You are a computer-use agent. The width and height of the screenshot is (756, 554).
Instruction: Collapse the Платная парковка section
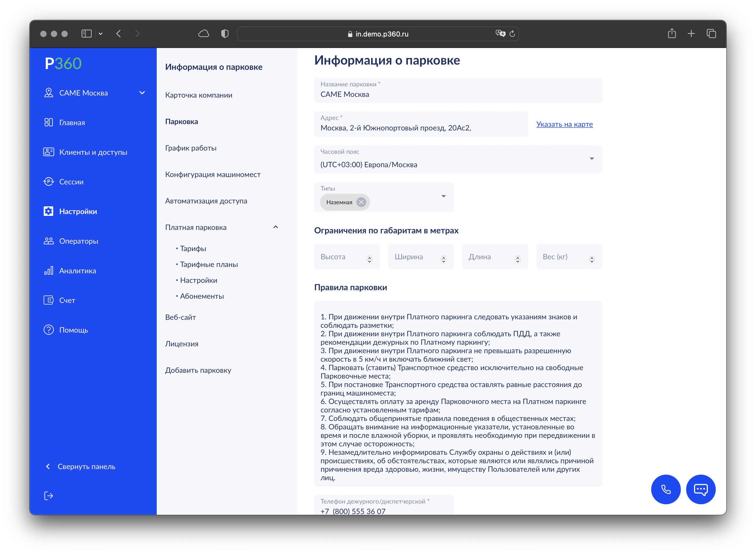pos(276,227)
